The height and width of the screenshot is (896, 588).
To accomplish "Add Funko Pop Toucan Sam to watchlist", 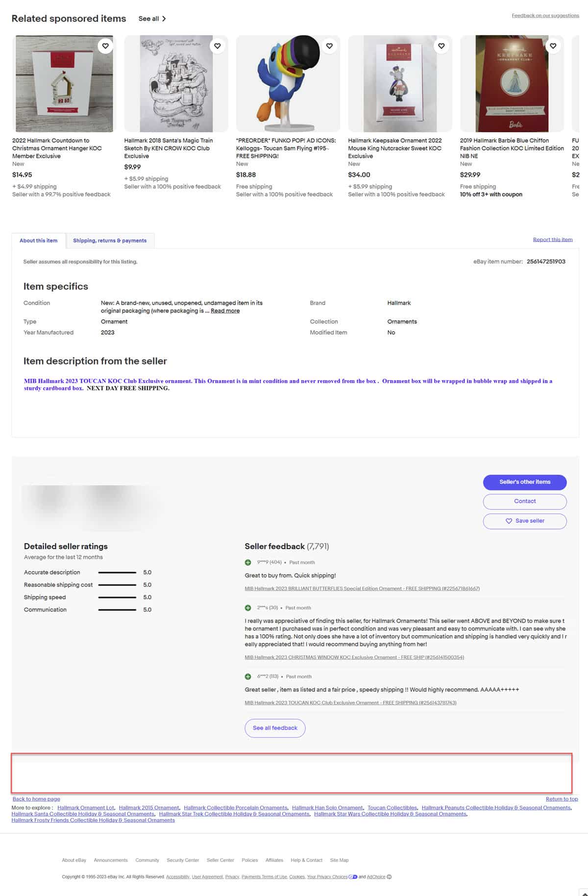I will tap(329, 46).
